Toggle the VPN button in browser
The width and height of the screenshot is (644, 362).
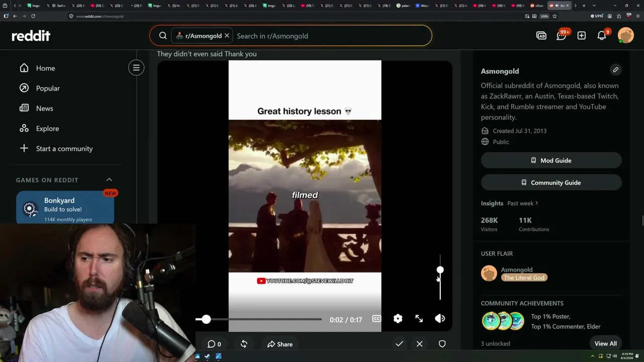597,16
